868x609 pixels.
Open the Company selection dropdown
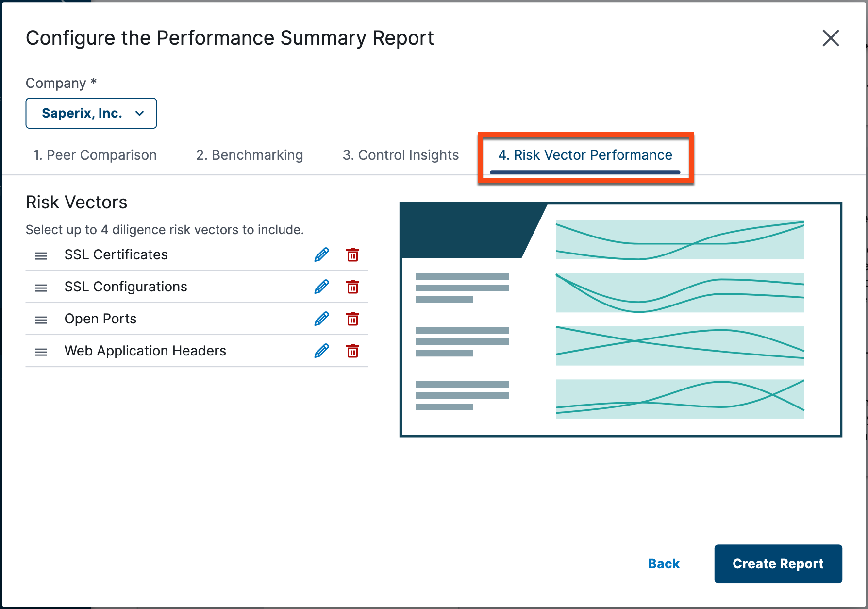(91, 113)
